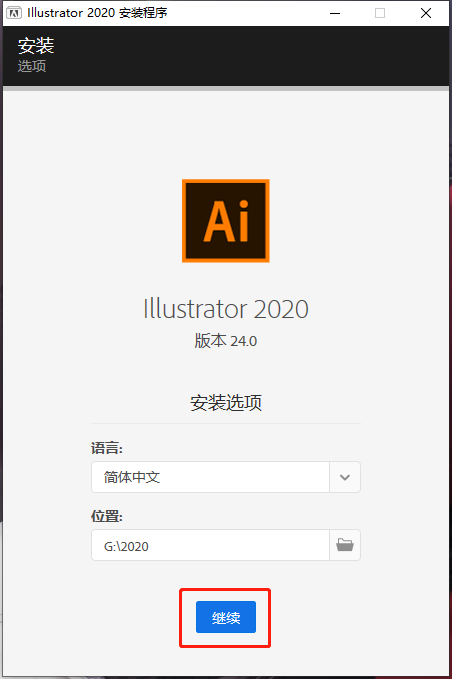The width and height of the screenshot is (452, 679).
Task: Select the 简体中文 language combo box
Action: pos(226,477)
